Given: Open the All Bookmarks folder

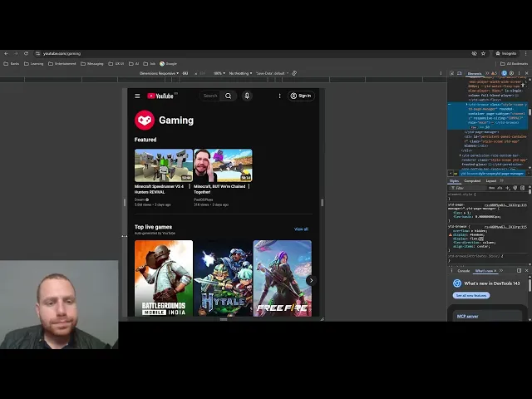Looking at the screenshot, I should click(x=514, y=64).
